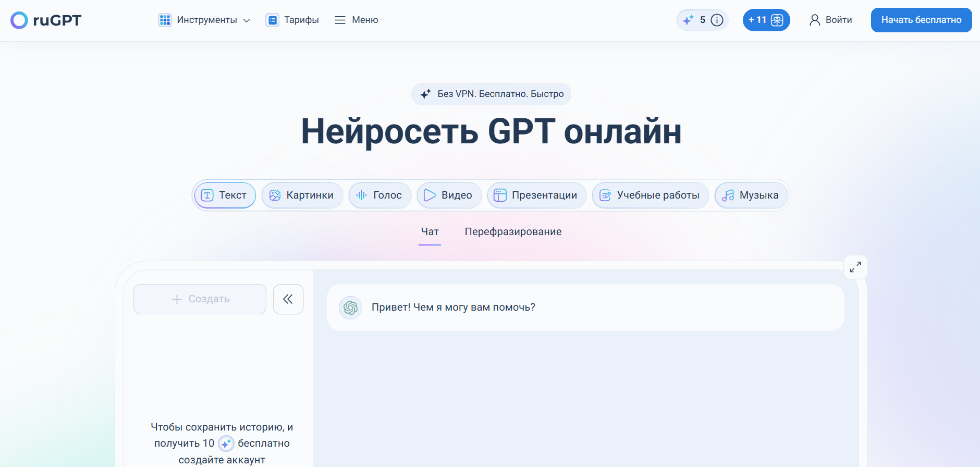Screen dimensions: 980x467
Task: Switch to Картинки image mode
Action: [x=302, y=195]
